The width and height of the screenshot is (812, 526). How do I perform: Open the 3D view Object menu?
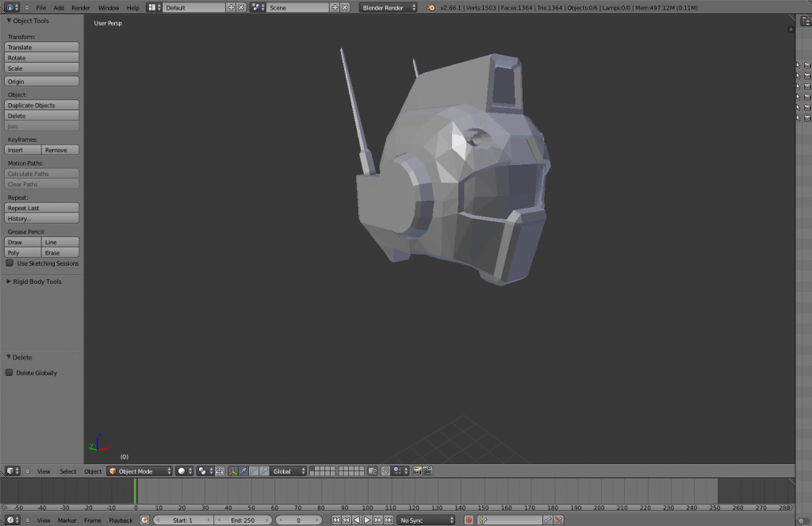[93, 471]
